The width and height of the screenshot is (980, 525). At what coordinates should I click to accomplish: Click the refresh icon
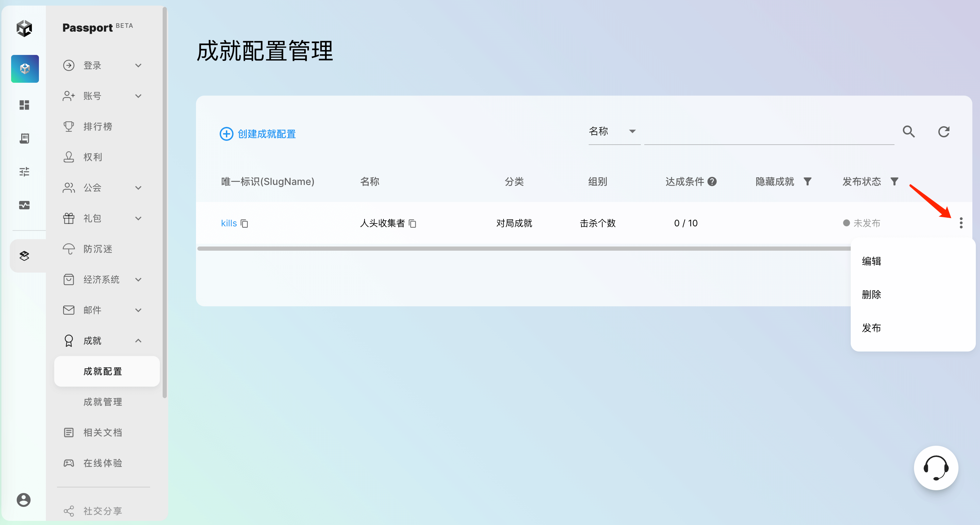(x=944, y=132)
